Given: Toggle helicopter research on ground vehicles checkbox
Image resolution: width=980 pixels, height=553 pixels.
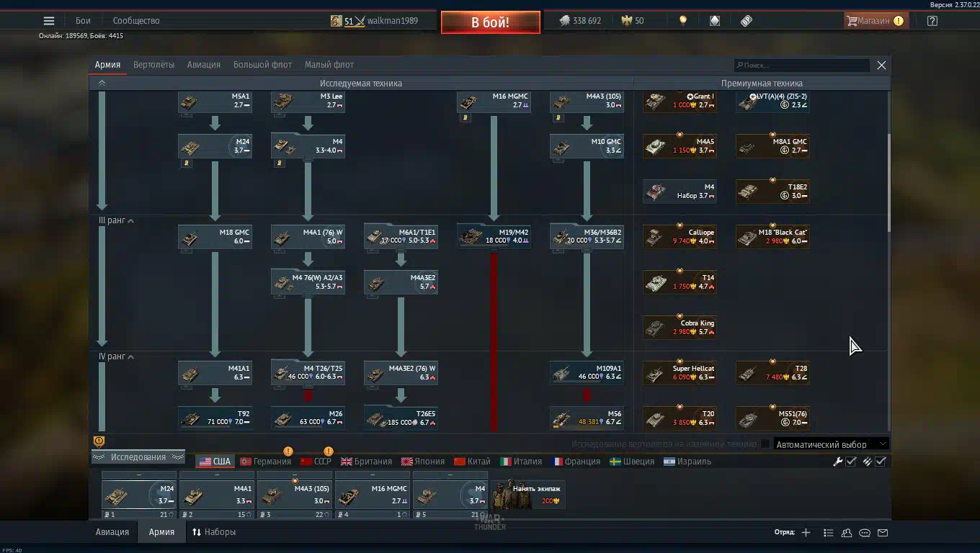Looking at the screenshot, I should point(765,444).
